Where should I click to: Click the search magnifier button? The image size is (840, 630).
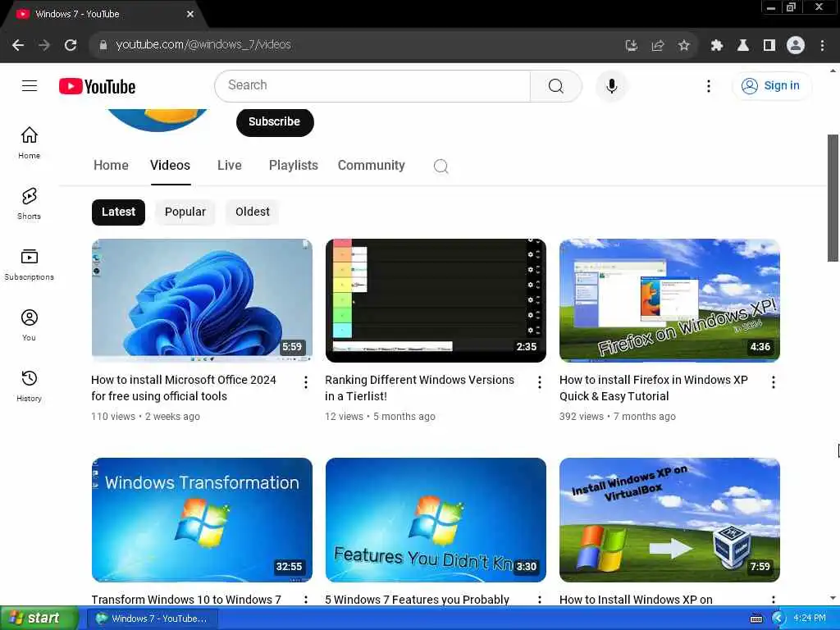coord(555,85)
